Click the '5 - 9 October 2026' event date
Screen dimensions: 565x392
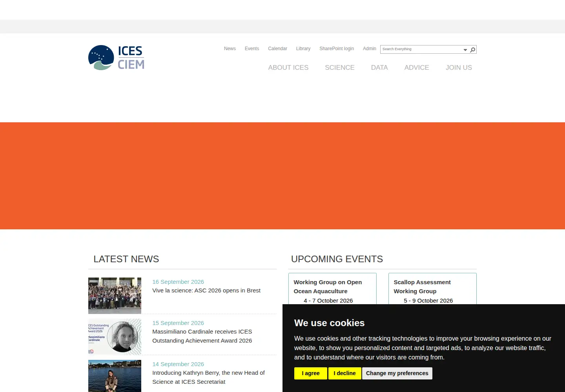pos(428,301)
